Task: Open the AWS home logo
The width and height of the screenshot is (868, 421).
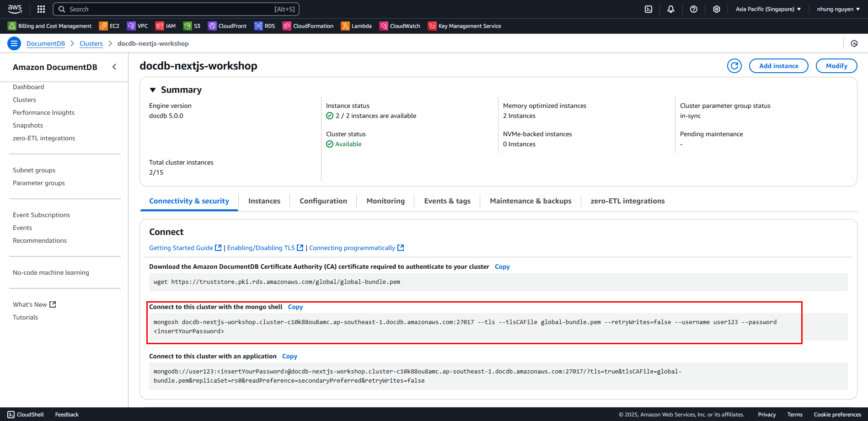Action: 15,9
